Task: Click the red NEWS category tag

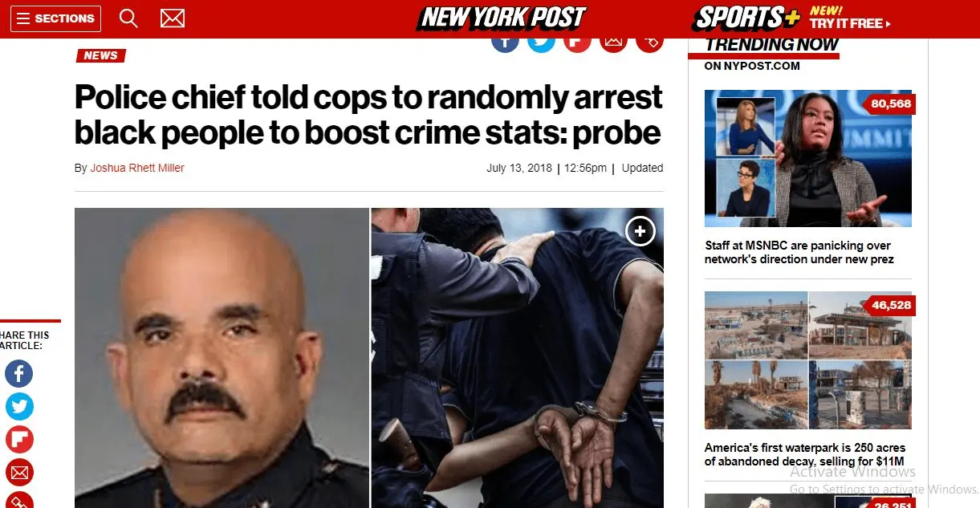Action: pos(101,55)
